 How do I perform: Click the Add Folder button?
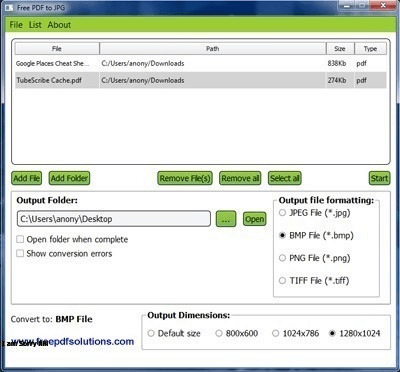[69, 178]
